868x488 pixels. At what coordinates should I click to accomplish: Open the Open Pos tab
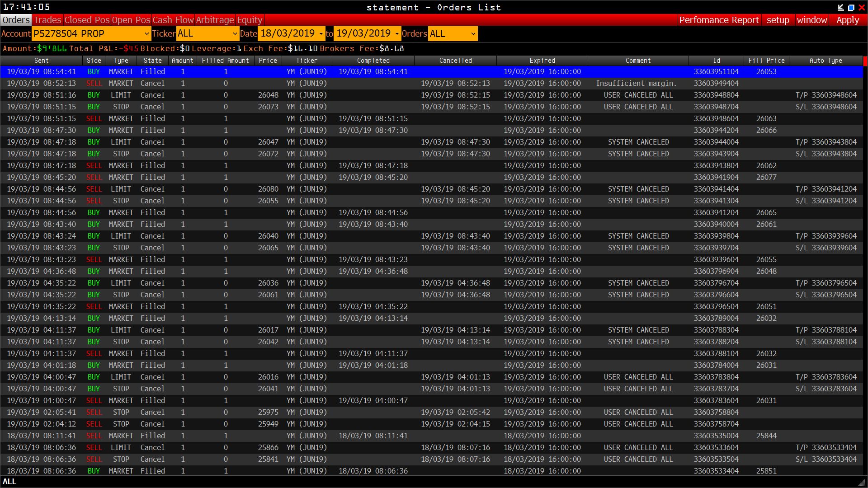131,20
